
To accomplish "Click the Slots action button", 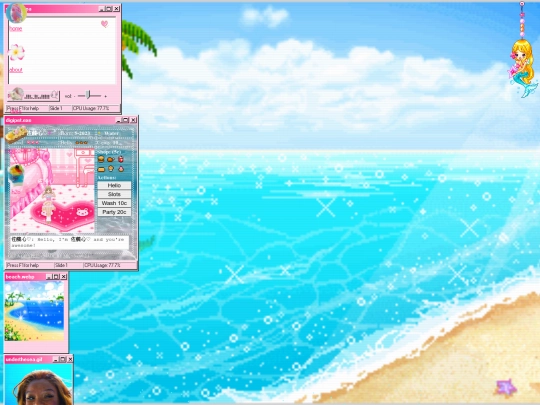I will pos(114,194).
